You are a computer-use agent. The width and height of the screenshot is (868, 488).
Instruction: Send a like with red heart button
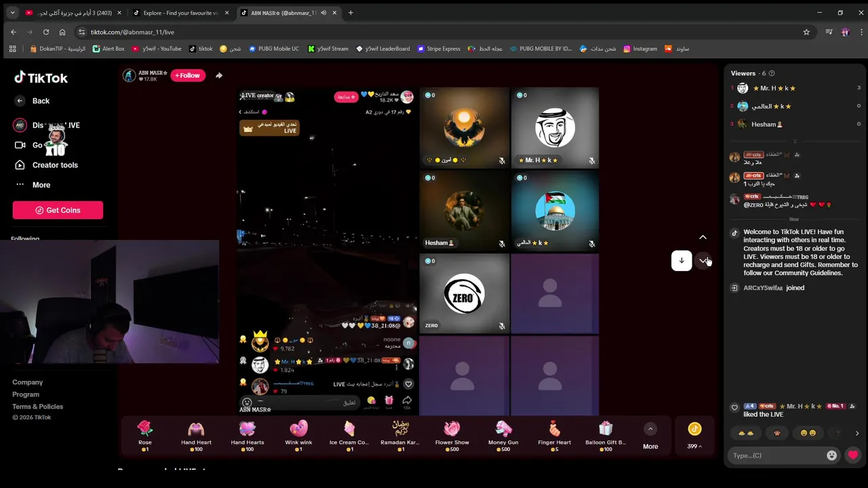point(853,455)
